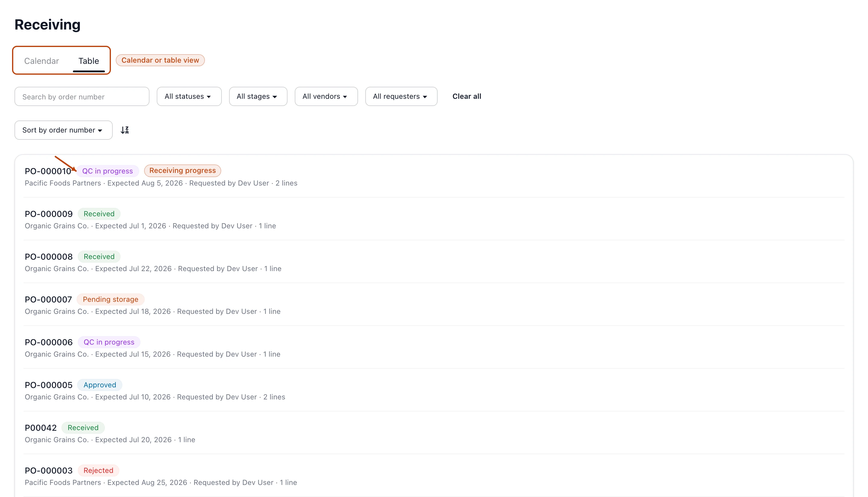
Task: Click the Received badge on PO00042
Action: coord(83,428)
